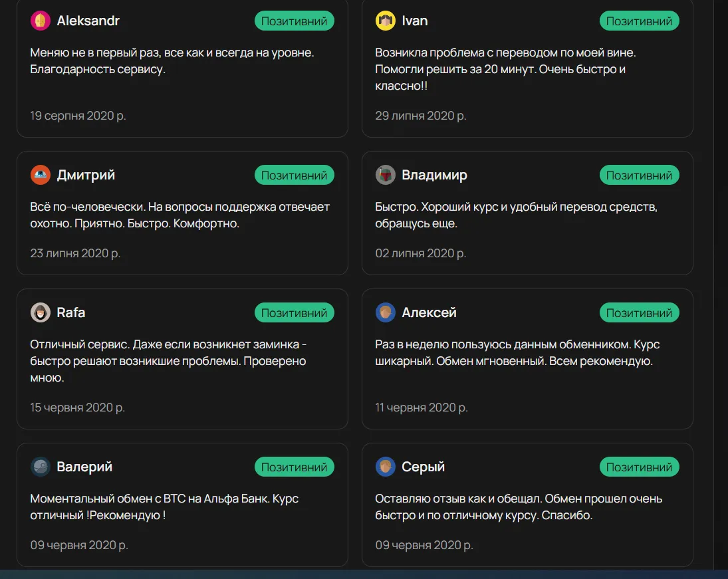Click the Позитивний badge beside Валерий
This screenshot has width=728, height=579.
(x=295, y=467)
